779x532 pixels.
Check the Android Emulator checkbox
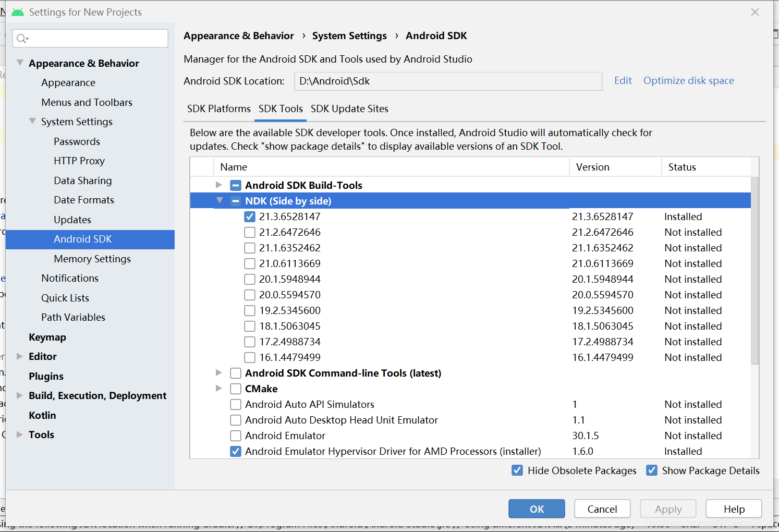pos(236,436)
